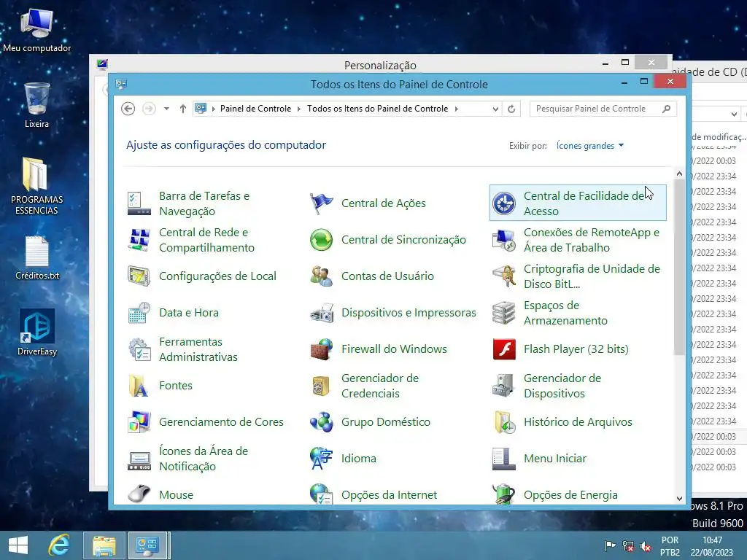Click the Forward navigation button

pyautogui.click(x=149, y=109)
